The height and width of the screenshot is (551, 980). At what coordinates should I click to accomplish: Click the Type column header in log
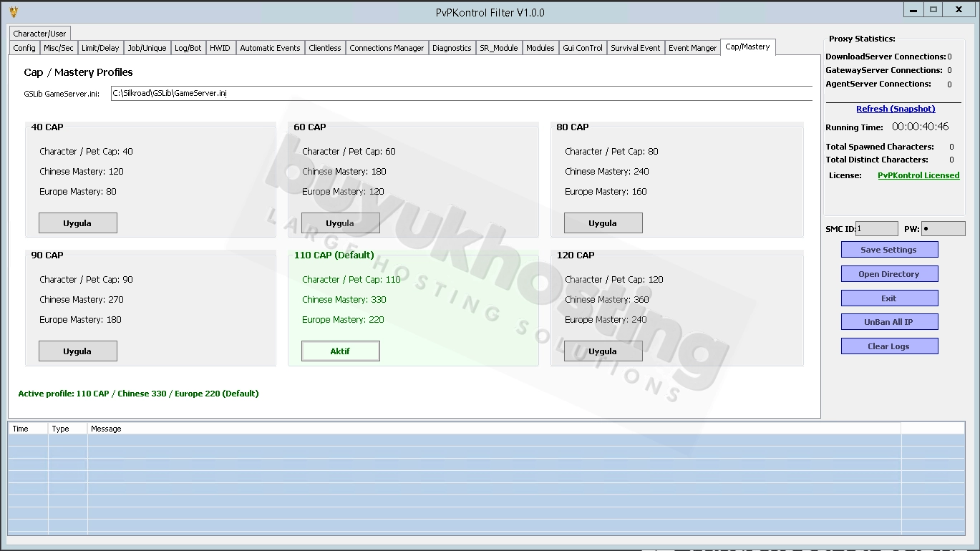(68, 429)
